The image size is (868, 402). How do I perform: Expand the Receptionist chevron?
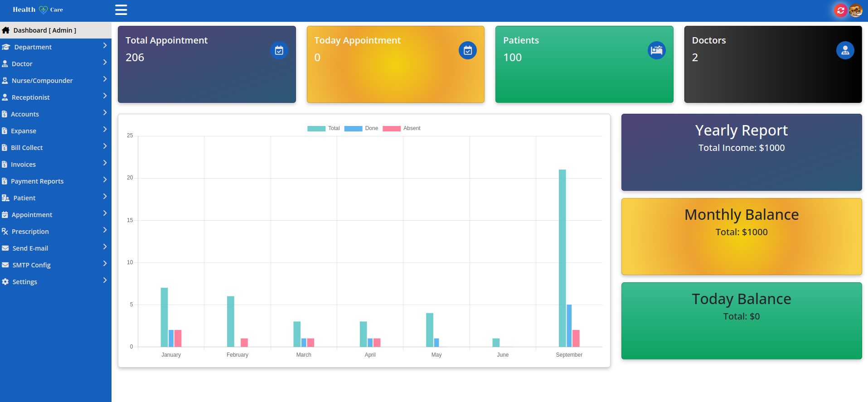click(105, 96)
